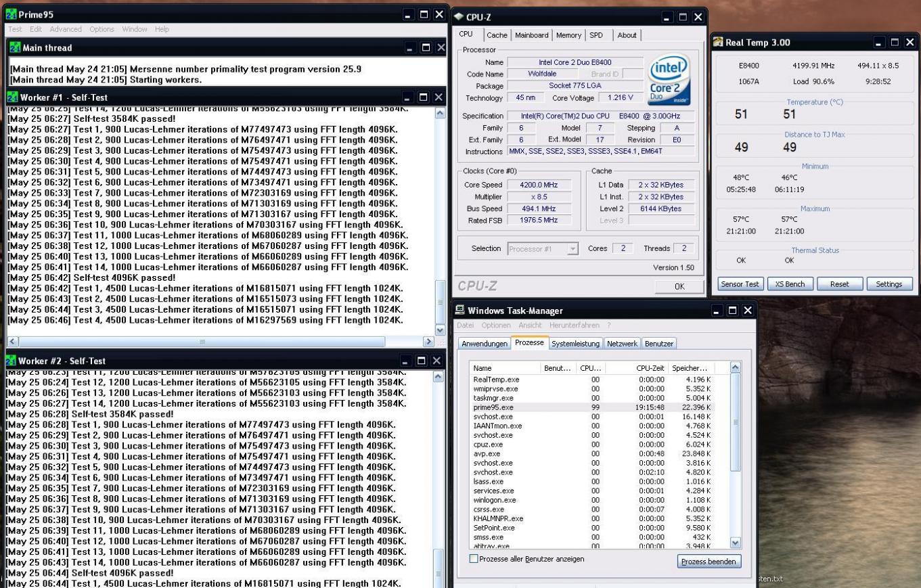Viewport: 921px width, 588px height.
Task: Switch to the Anwendungen tab
Action: [485, 344]
